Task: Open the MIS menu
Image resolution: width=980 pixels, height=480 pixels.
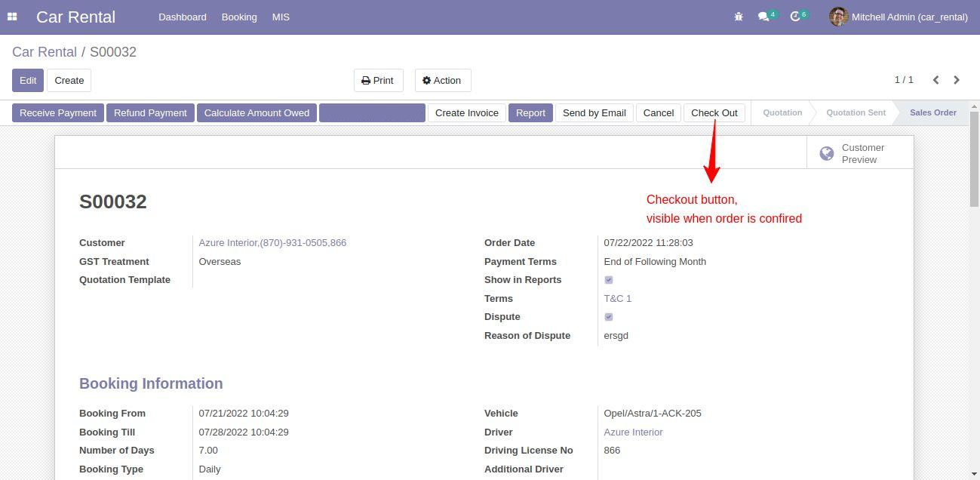Action: click(281, 17)
